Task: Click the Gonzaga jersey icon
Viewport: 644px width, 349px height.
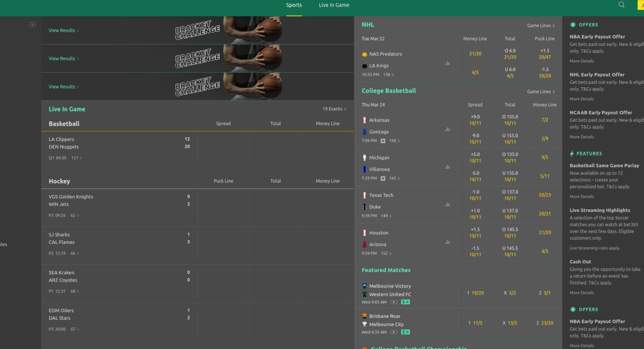Action: tap(365, 132)
